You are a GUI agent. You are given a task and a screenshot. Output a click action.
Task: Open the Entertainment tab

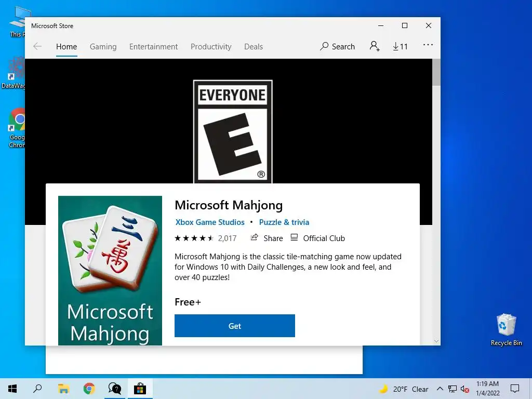(153, 46)
